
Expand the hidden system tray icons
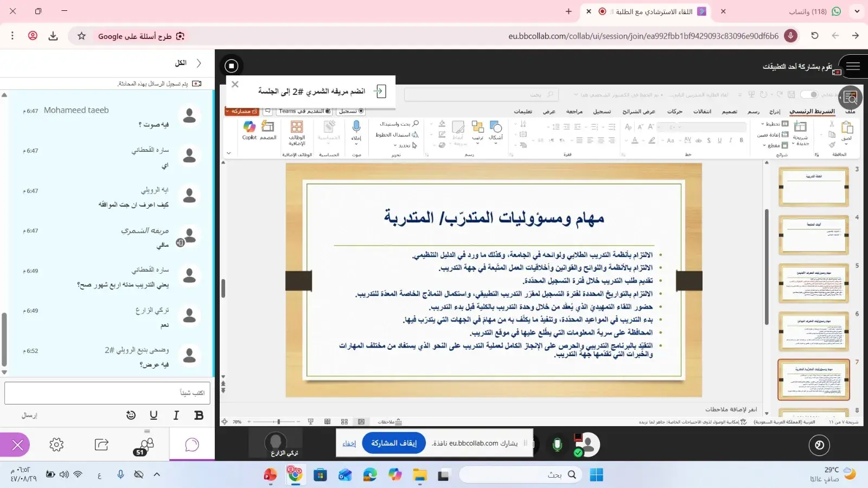click(157, 474)
